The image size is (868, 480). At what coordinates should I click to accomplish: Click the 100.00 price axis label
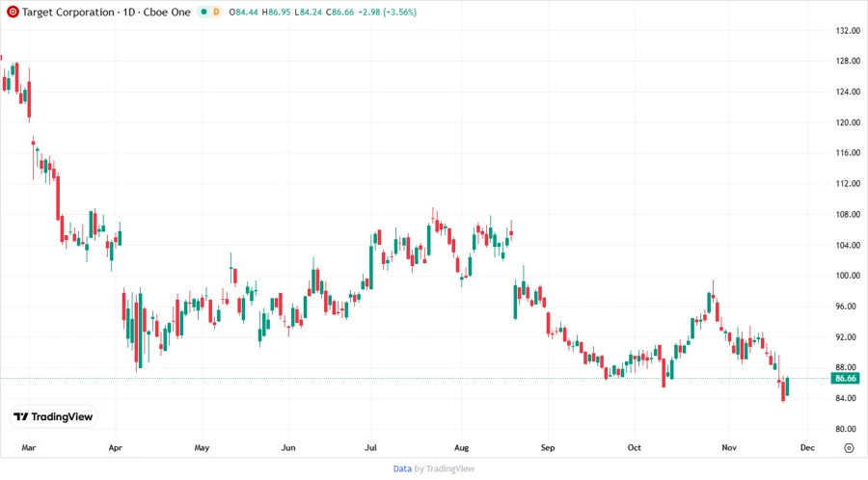848,276
